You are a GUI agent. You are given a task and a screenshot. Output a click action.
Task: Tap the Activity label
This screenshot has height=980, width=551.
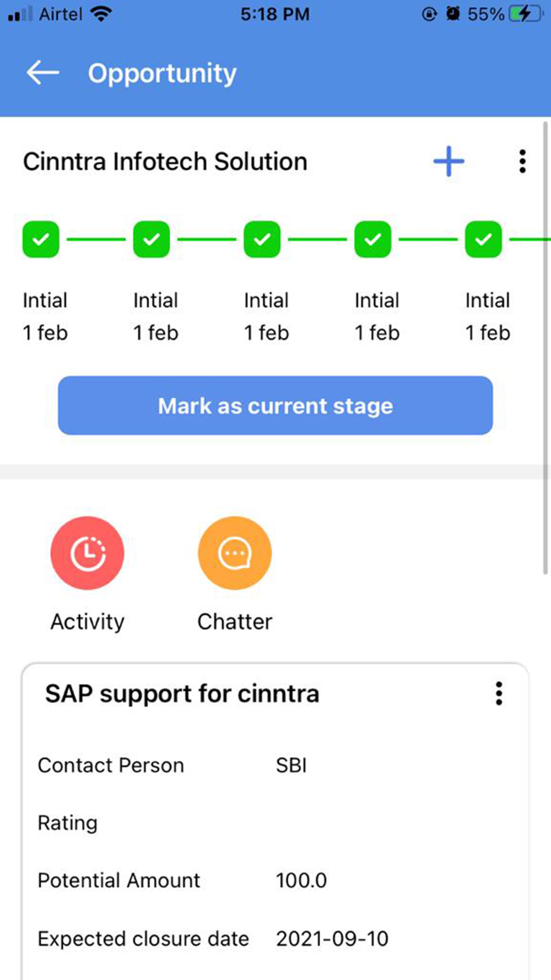point(87,622)
